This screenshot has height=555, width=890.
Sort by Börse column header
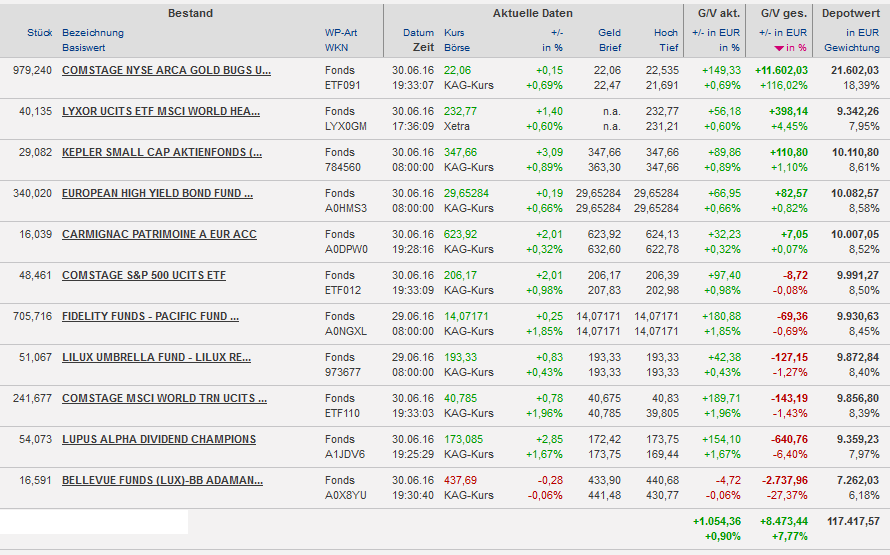(x=455, y=48)
